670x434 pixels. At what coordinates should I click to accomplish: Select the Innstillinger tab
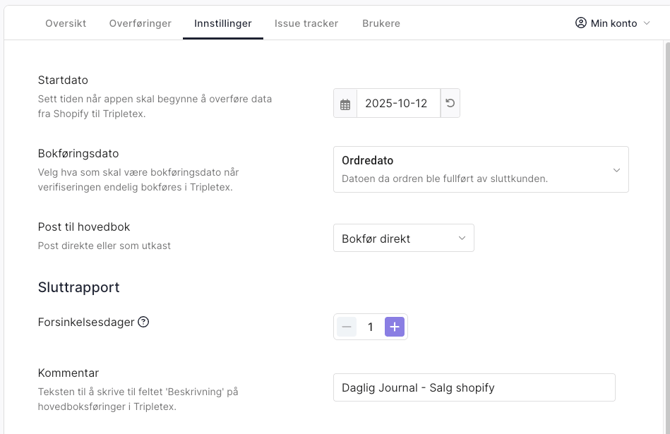[x=223, y=23]
